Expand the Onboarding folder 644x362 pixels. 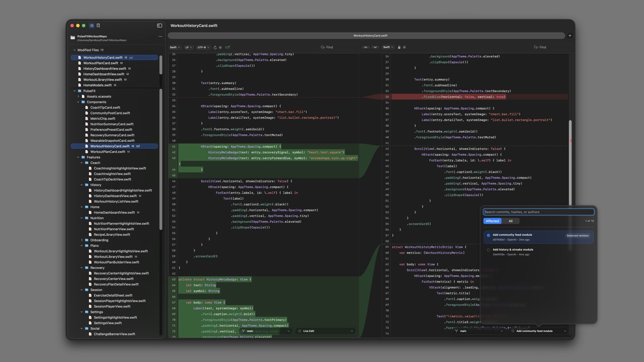coord(82,240)
